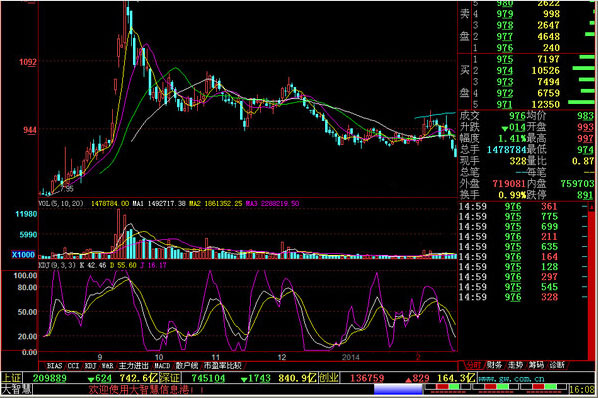This screenshot has width=598, height=398.
Task: Click the 大智慧 button in bottom-left corner
Action: point(17,389)
